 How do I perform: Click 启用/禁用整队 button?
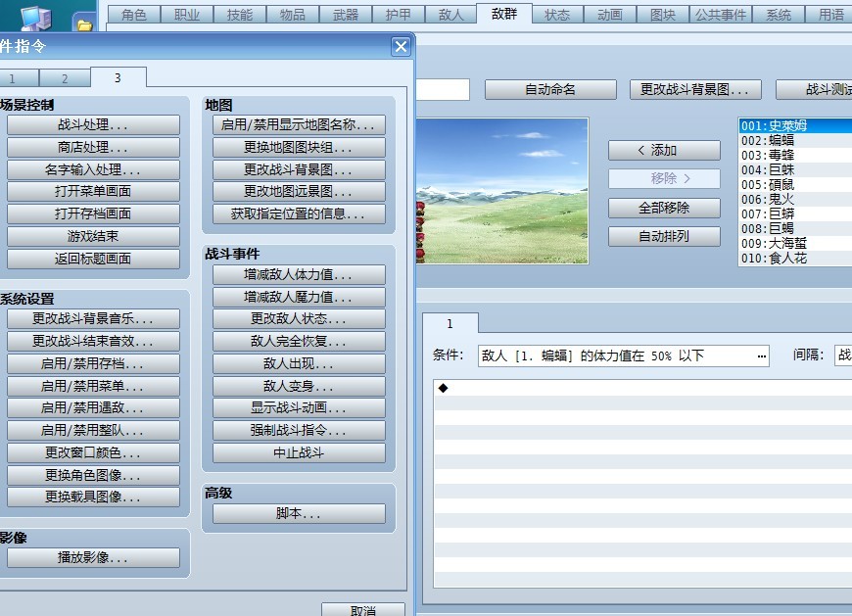(93, 430)
